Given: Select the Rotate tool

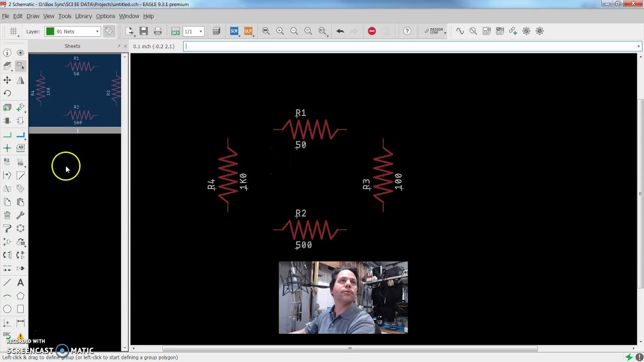Looking at the screenshot, I should pyautogui.click(x=7, y=93).
